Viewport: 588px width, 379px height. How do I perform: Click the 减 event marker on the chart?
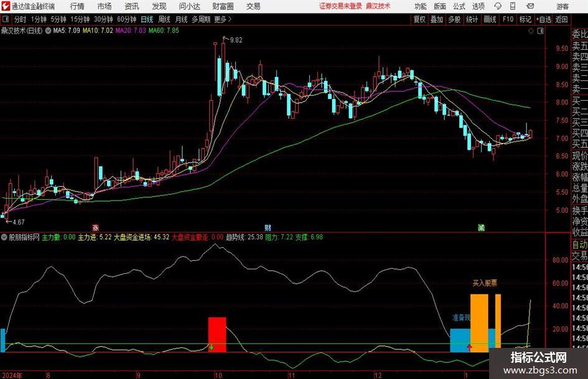coord(481,227)
